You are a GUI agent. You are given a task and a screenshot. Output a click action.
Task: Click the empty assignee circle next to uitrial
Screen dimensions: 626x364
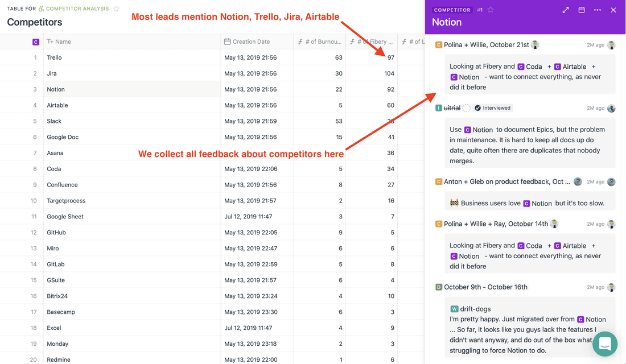pos(467,108)
